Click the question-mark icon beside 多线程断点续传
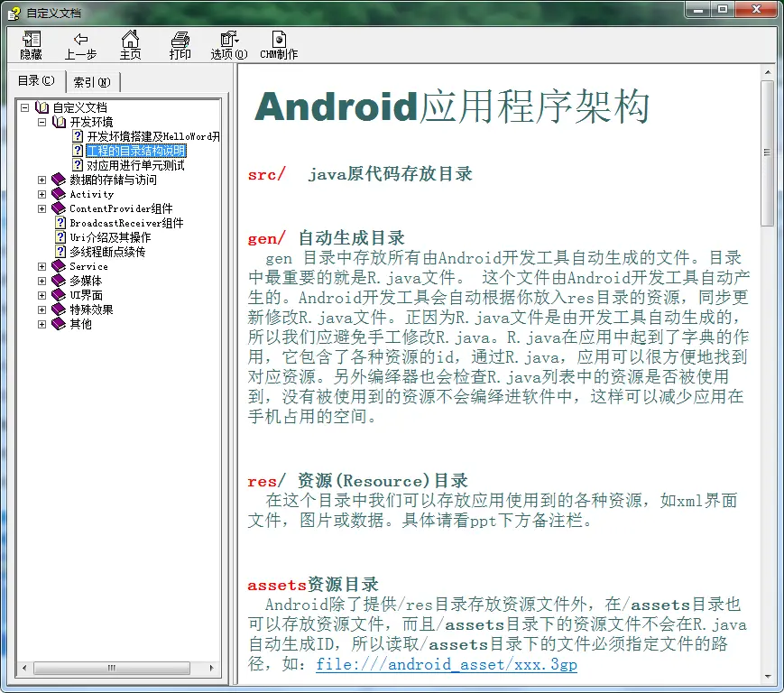This screenshot has height=693, width=784. pos(60,252)
